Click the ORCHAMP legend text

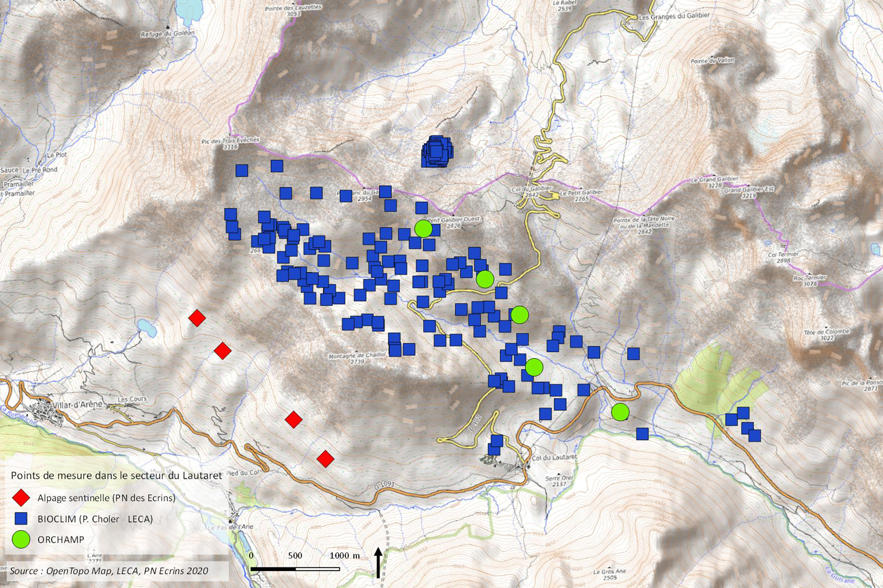pyautogui.click(x=60, y=539)
